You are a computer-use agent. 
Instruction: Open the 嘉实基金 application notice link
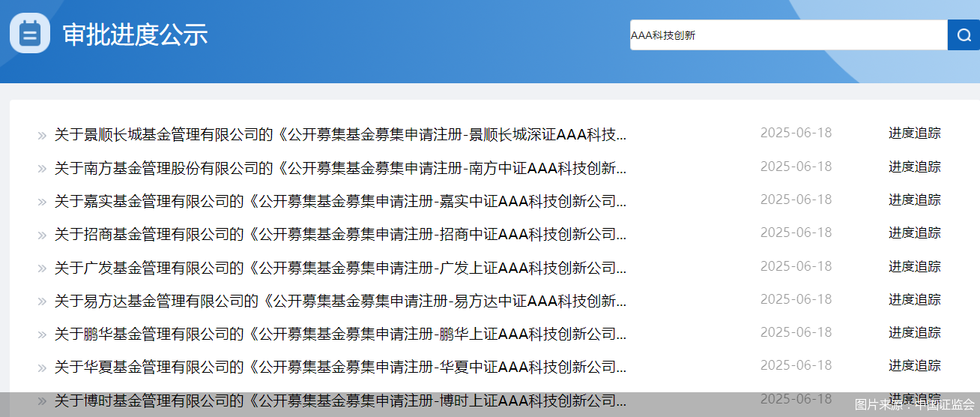(340, 201)
